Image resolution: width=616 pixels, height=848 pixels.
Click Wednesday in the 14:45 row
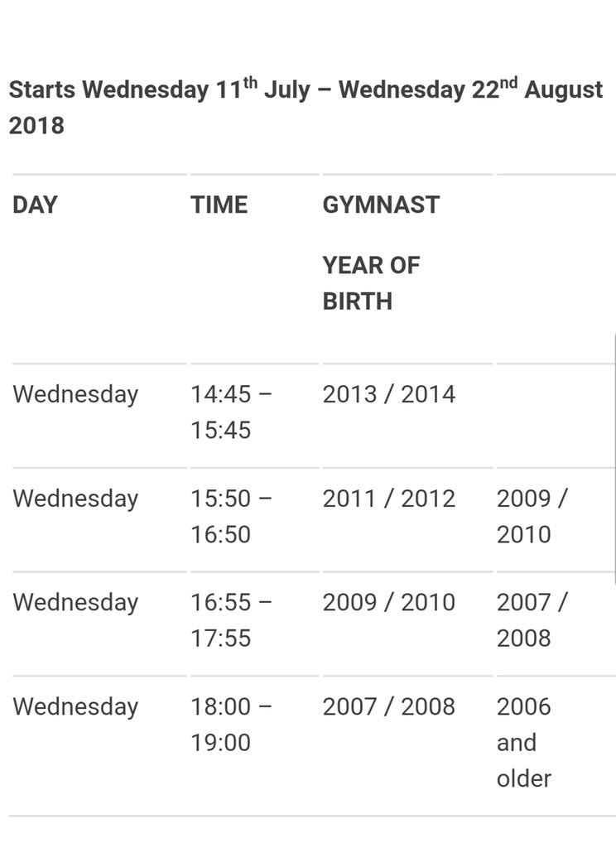[x=75, y=395]
